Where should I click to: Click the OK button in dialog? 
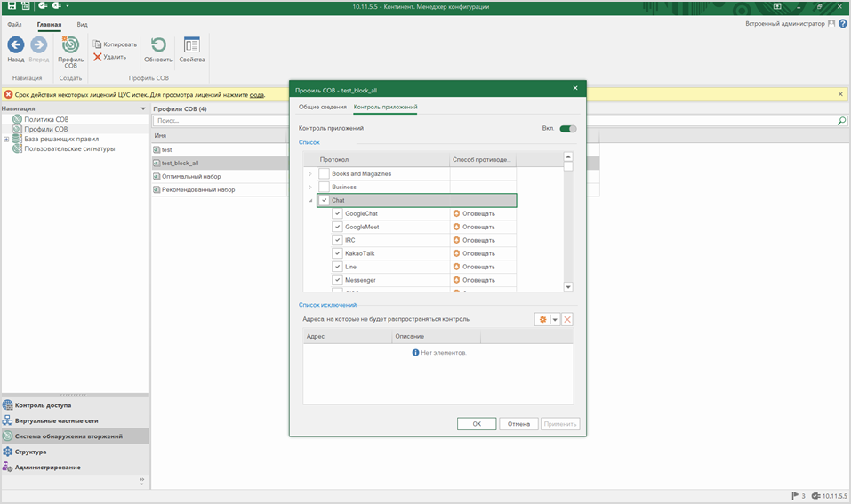477,424
